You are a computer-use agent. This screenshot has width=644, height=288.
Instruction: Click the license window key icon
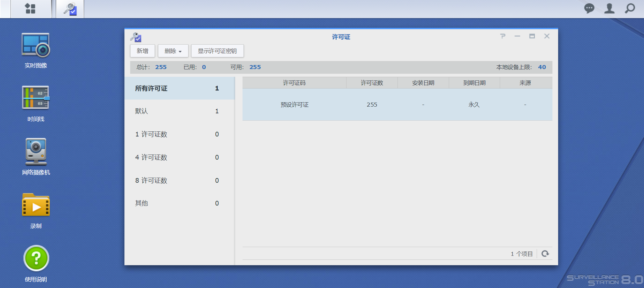tap(136, 37)
